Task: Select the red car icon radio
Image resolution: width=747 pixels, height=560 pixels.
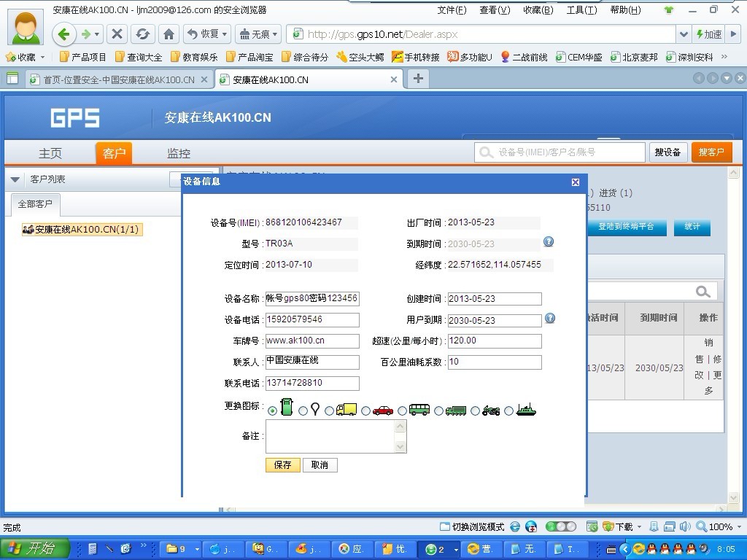Action: pos(366,411)
